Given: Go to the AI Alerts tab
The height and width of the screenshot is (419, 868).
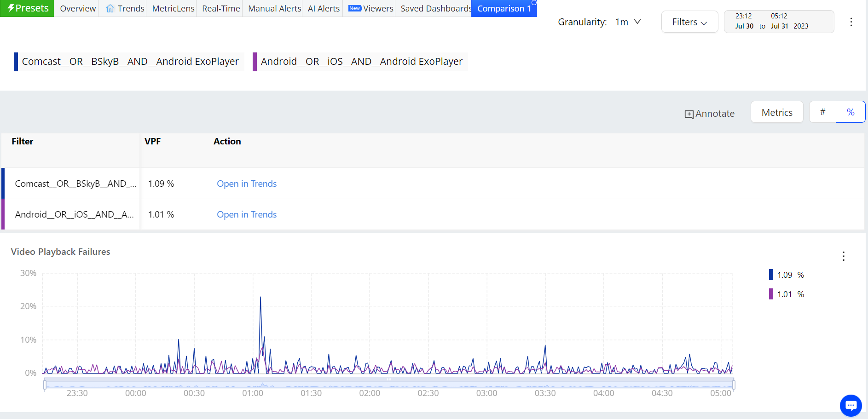Looking at the screenshot, I should [323, 9].
